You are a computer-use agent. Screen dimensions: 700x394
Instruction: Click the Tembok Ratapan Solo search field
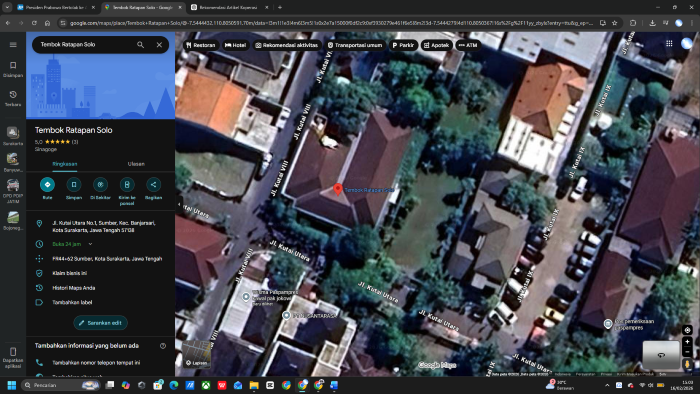tap(85, 45)
